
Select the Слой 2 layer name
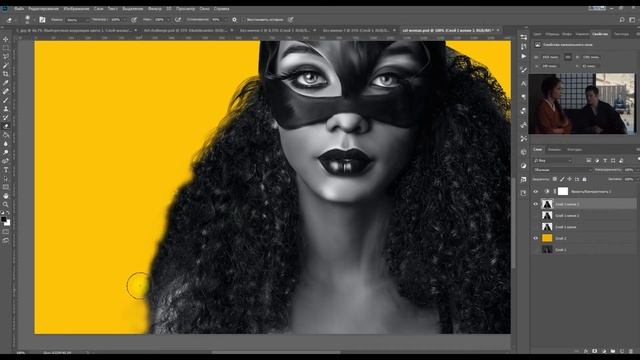pyautogui.click(x=561, y=238)
